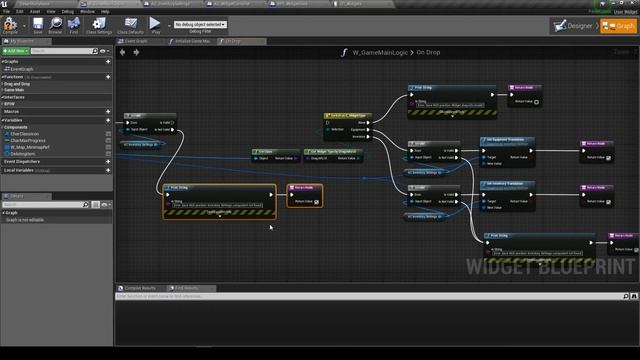Open the View menu

[51, 12]
